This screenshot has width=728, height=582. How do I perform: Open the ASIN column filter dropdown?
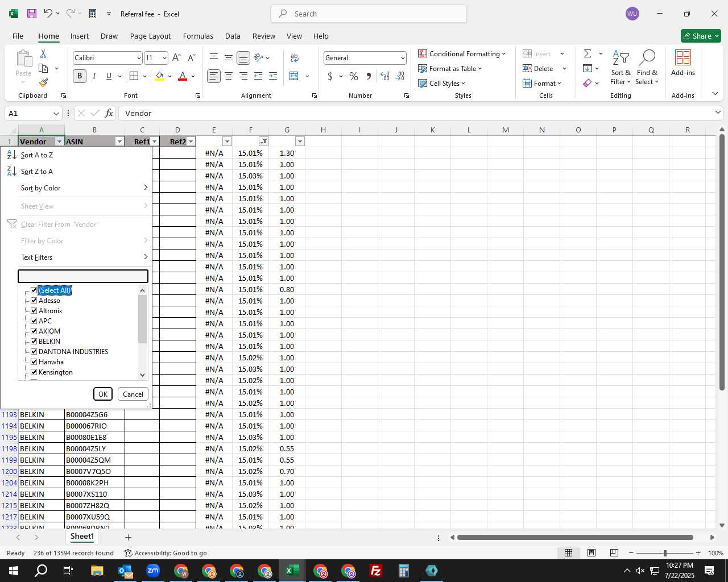coord(119,142)
